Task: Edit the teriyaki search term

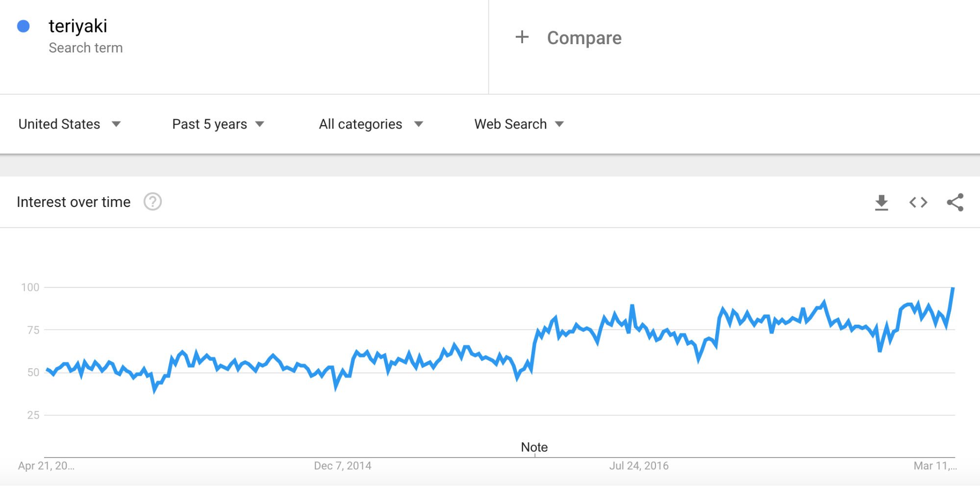Action: (78, 26)
